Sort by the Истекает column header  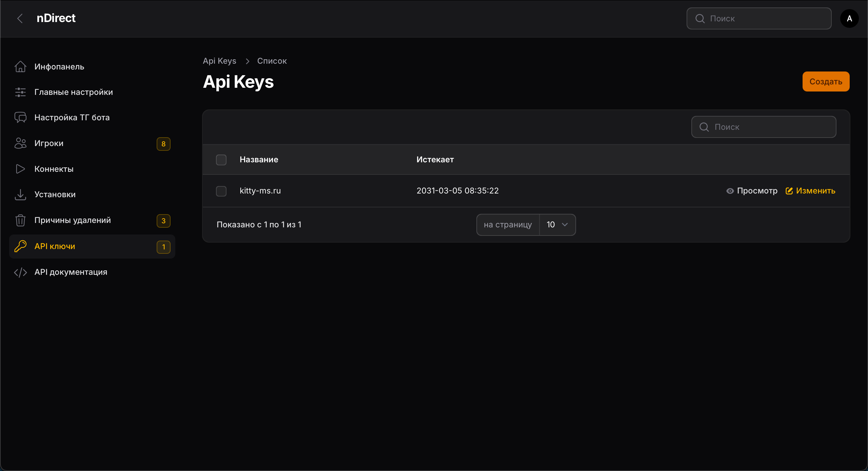(x=435, y=160)
